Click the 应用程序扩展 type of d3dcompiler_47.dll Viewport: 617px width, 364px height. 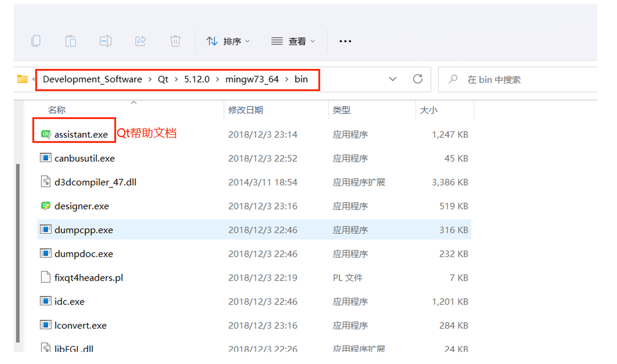coord(359,182)
